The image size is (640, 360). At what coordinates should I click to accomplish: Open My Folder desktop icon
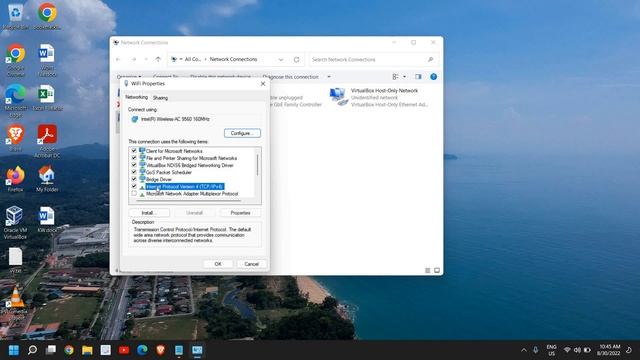click(x=47, y=179)
